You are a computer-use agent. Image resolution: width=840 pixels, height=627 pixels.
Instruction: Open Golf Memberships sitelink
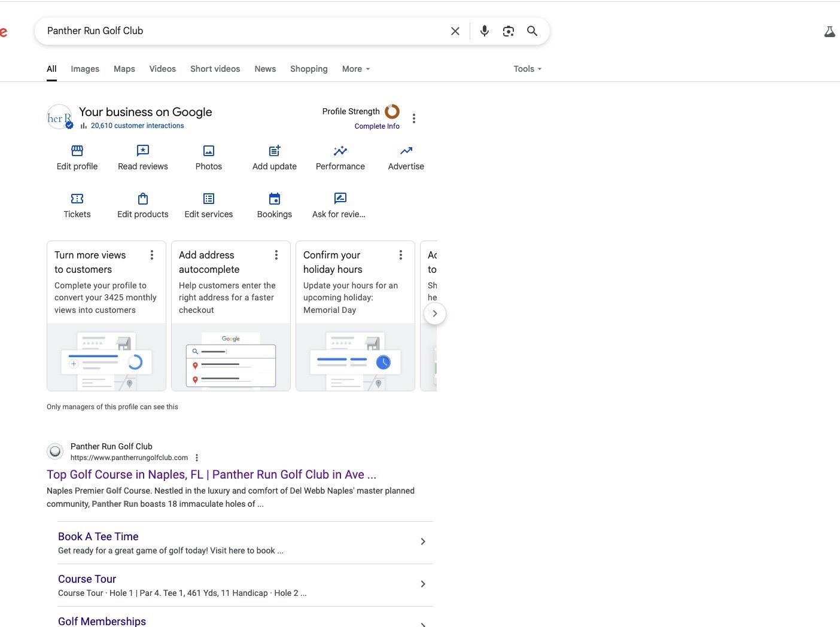(102, 621)
